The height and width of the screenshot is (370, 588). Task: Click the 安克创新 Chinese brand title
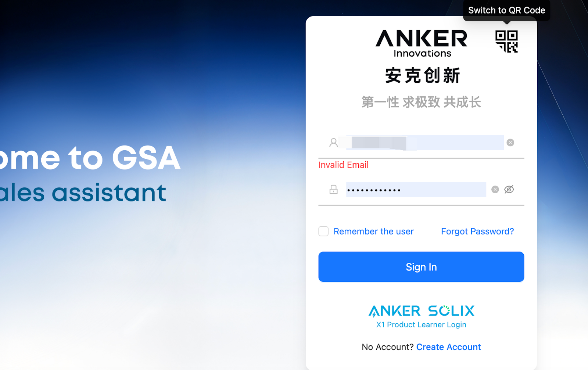422,75
